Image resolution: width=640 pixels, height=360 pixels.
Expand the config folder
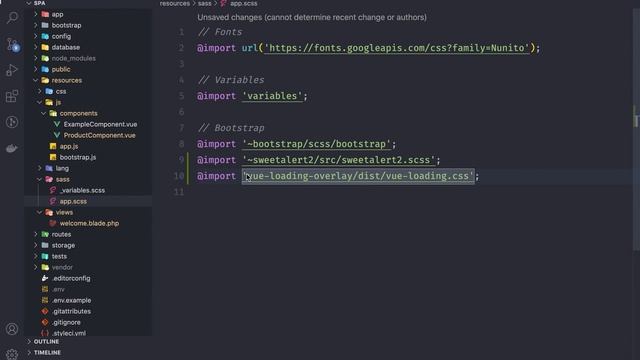(61, 36)
